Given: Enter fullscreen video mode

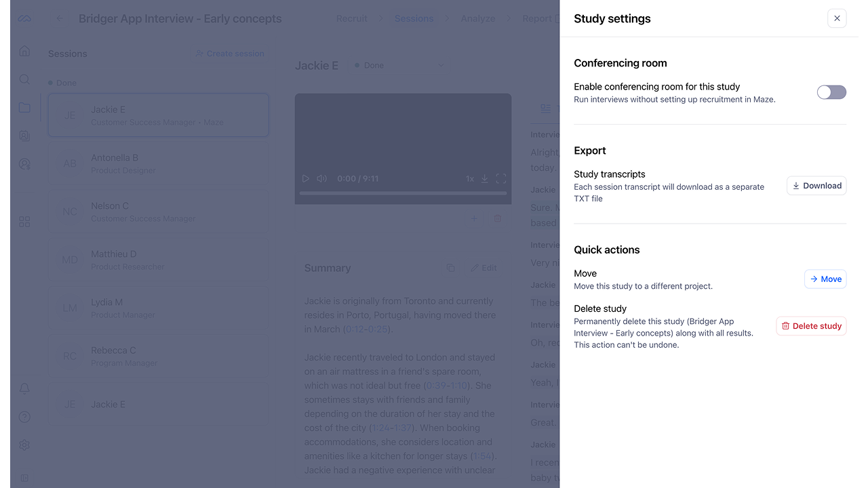Looking at the screenshot, I should click(x=501, y=179).
